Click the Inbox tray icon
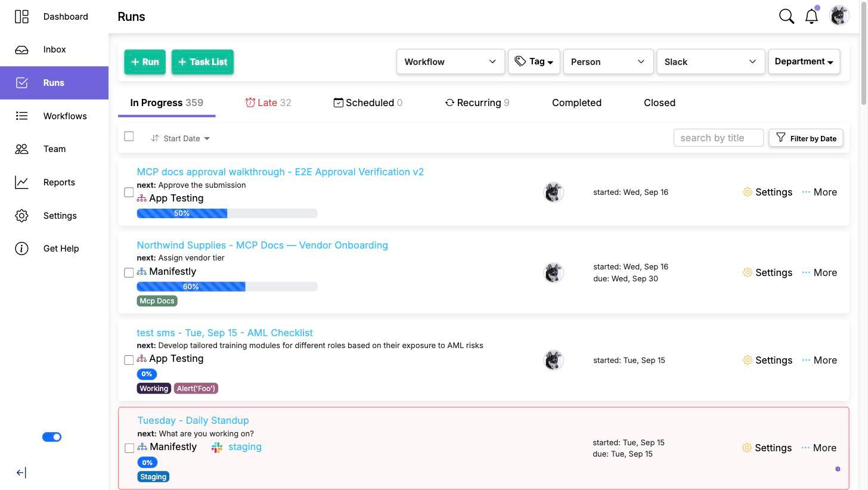868x490 pixels. coord(21,49)
